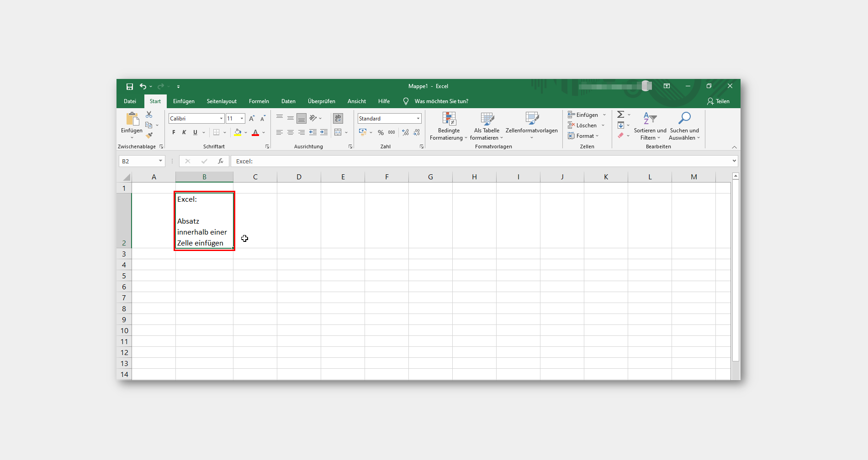
Task: Toggle underline formatting (U)
Action: 195,132
